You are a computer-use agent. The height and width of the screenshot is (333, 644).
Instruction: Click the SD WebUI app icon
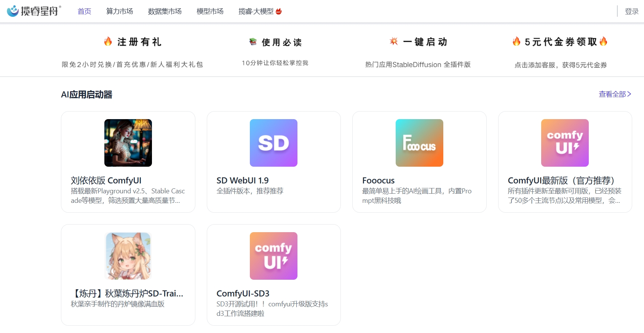click(273, 143)
